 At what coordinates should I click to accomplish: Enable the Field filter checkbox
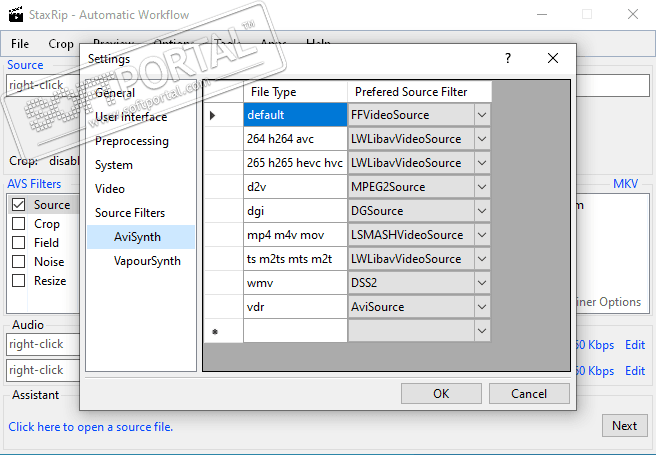18,243
